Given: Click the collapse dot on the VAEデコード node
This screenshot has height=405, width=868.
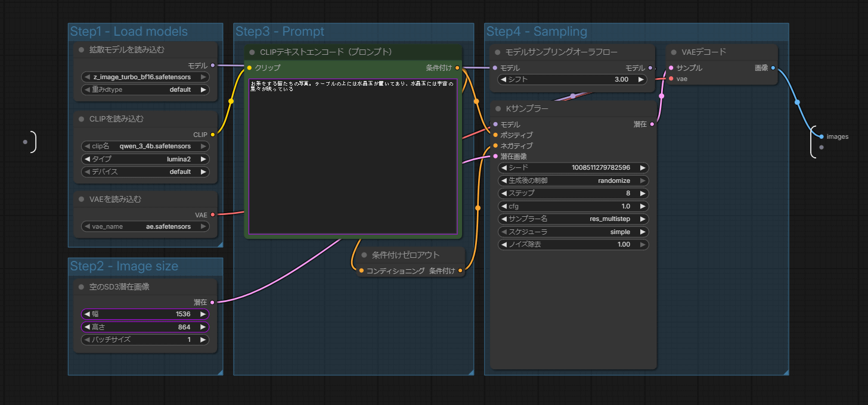Looking at the screenshot, I should 674,52.
